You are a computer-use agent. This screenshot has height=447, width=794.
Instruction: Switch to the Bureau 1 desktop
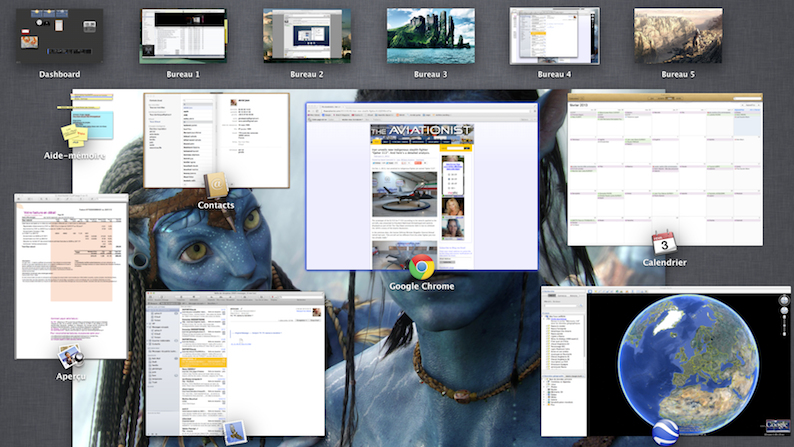[x=183, y=35]
